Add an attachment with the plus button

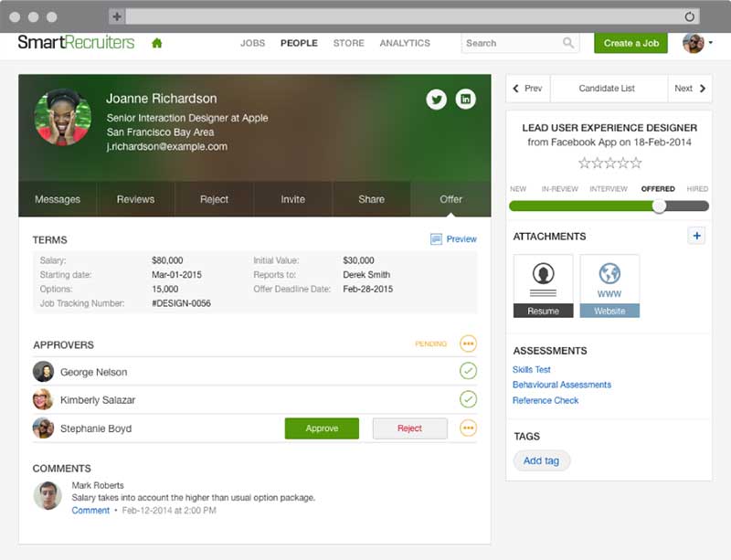pos(696,236)
